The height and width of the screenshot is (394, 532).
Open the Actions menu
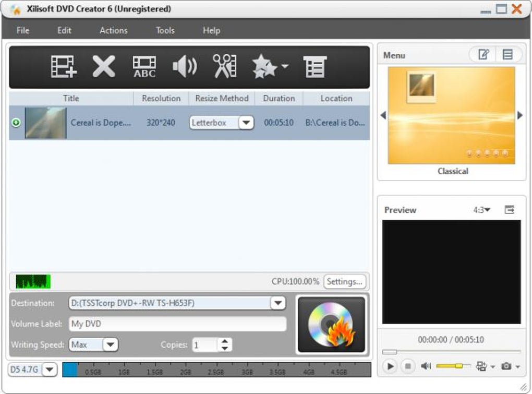point(114,30)
